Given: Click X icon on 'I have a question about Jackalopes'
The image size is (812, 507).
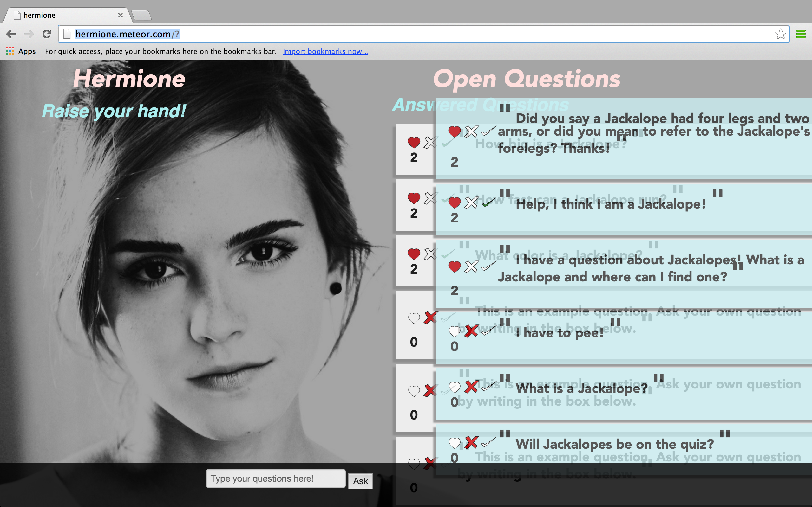Looking at the screenshot, I should (471, 267).
